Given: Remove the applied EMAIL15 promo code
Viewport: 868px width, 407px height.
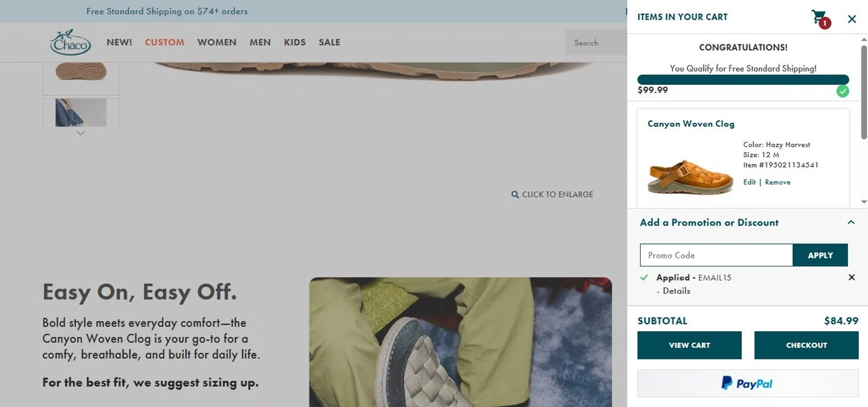Looking at the screenshot, I should pos(851,277).
